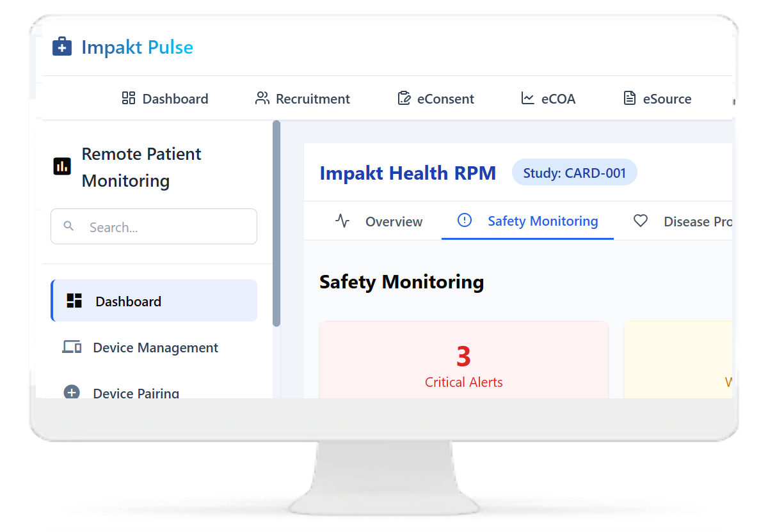Open the Recruitment section

coord(303,98)
